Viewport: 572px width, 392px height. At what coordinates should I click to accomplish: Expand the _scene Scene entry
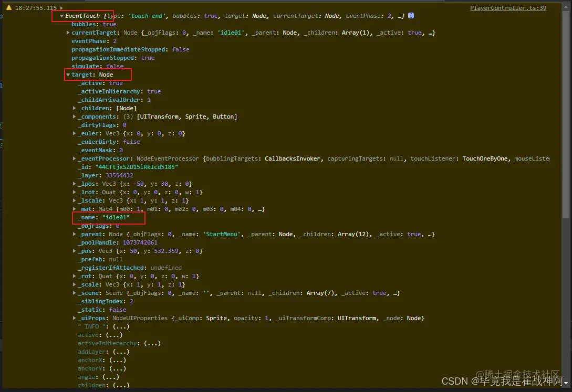[74, 293]
